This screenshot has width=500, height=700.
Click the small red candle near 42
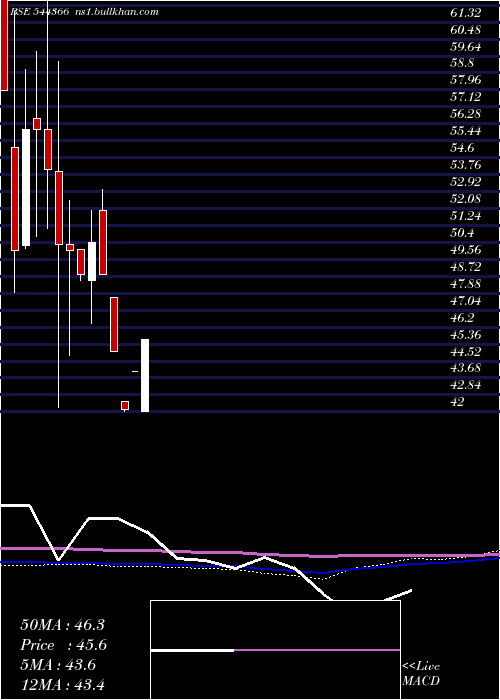pyautogui.click(x=125, y=405)
